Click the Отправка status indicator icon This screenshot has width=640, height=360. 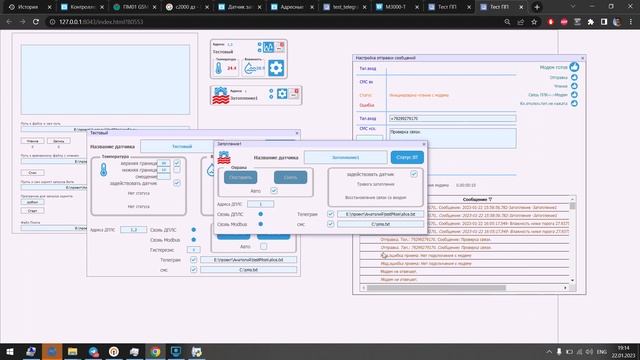574,78
